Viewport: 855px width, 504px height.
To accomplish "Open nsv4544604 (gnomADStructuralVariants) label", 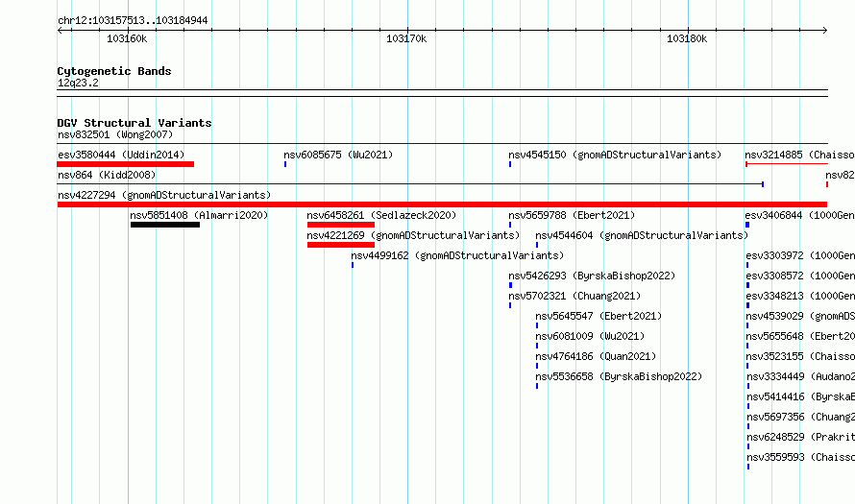I will 642,235.
